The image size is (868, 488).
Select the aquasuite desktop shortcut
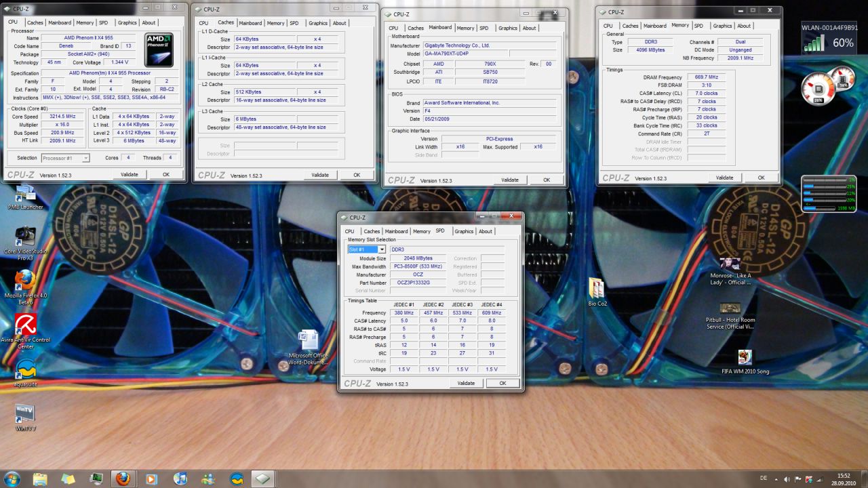pos(25,372)
